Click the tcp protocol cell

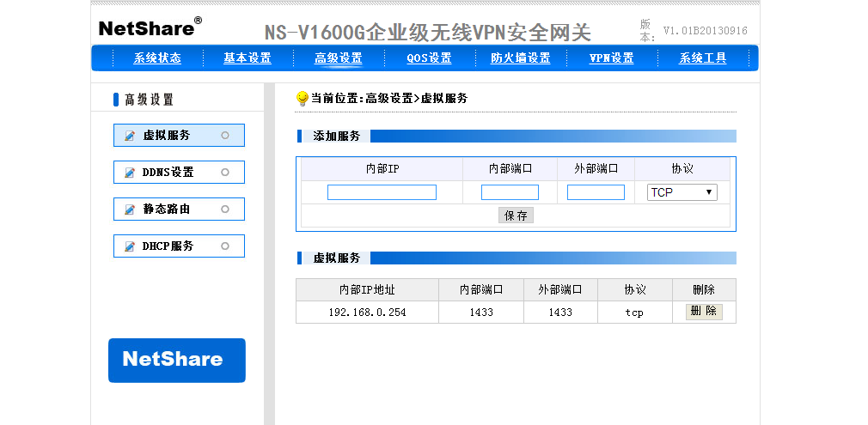(x=635, y=313)
